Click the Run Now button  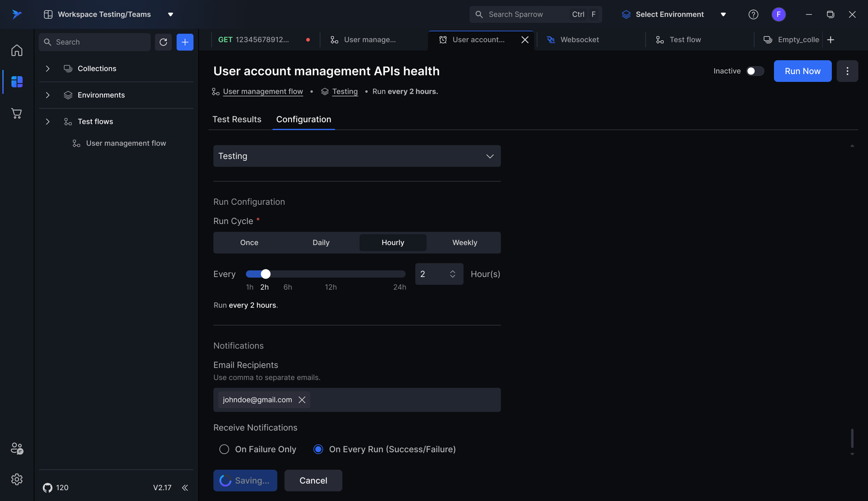(x=802, y=71)
